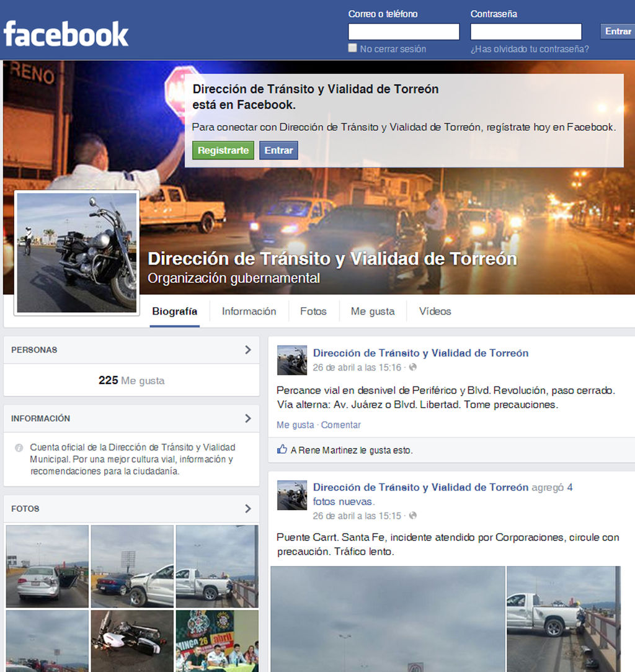Toggle the No cerrar sesión checkbox
The height and width of the screenshot is (672, 635).
tap(352, 48)
